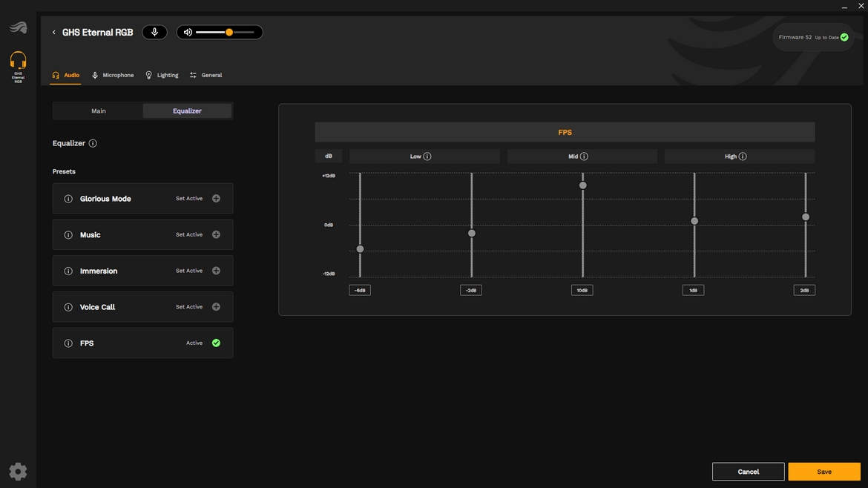
Task: Show info for the Low frequency band
Action: coord(427,156)
